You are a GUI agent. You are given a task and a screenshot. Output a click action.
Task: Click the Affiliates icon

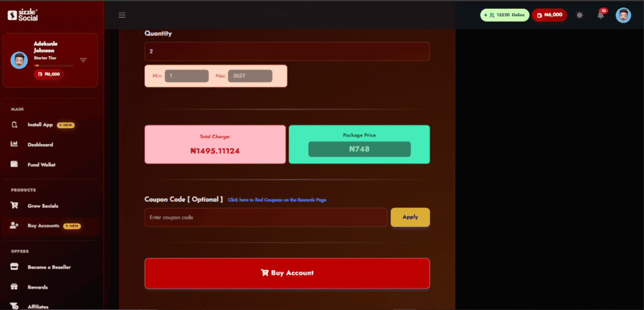(x=14, y=306)
